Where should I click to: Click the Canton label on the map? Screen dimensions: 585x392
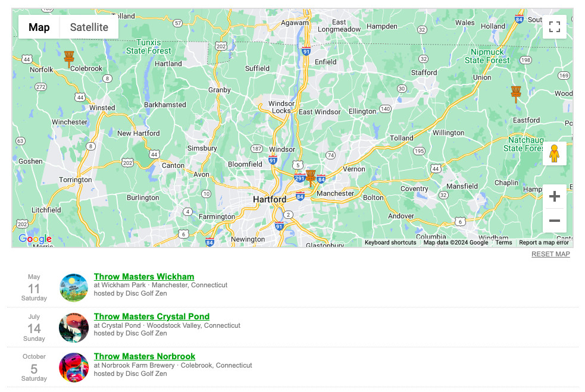click(x=173, y=165)
